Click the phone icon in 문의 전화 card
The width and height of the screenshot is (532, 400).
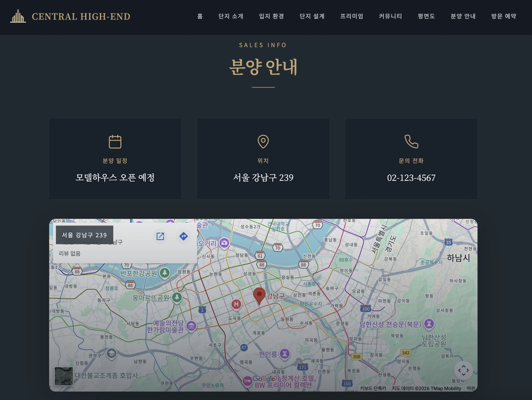[411, 141]
